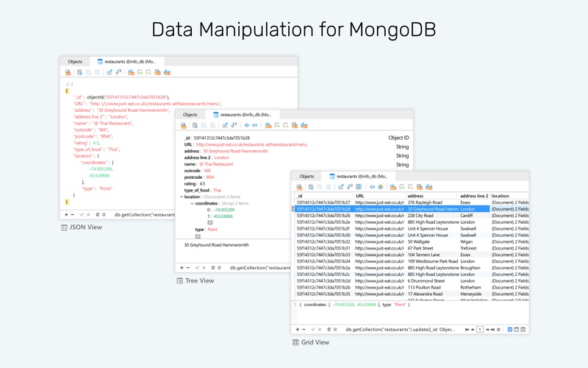This screenshot has height=368, width=588.
Task: Add a record with plus button in Tree View
Action: (182, 268)
